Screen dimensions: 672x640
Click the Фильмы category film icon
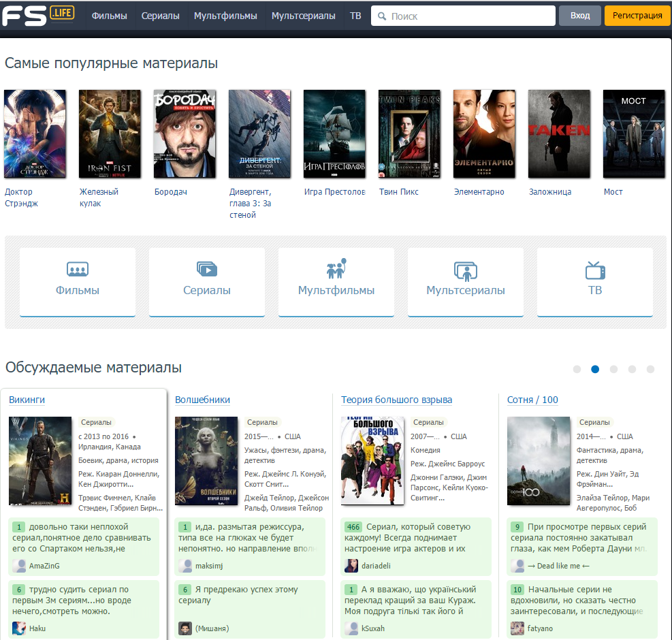click(77, 270)
